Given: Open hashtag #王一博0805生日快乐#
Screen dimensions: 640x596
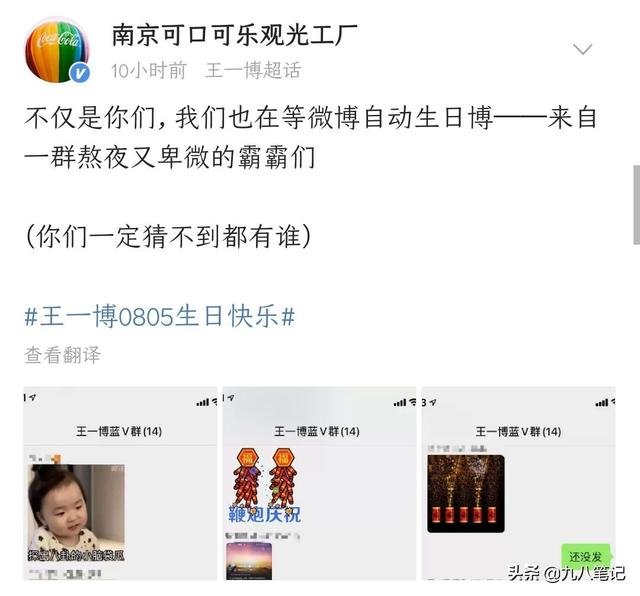Looking at the screenshot, I should coord(160,316).
